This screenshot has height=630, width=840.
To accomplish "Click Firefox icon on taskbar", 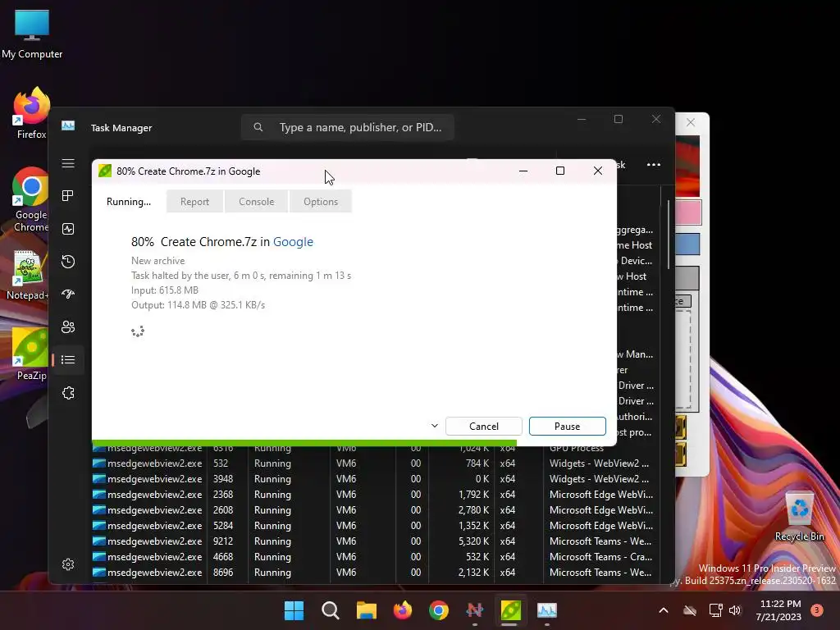I will [x=402, y=610].
